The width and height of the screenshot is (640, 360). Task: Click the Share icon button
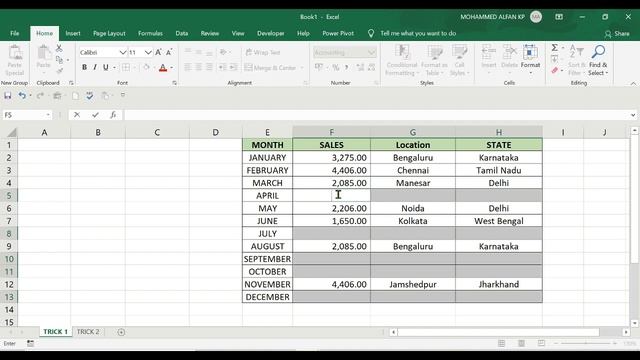click(x=617, y=33)
